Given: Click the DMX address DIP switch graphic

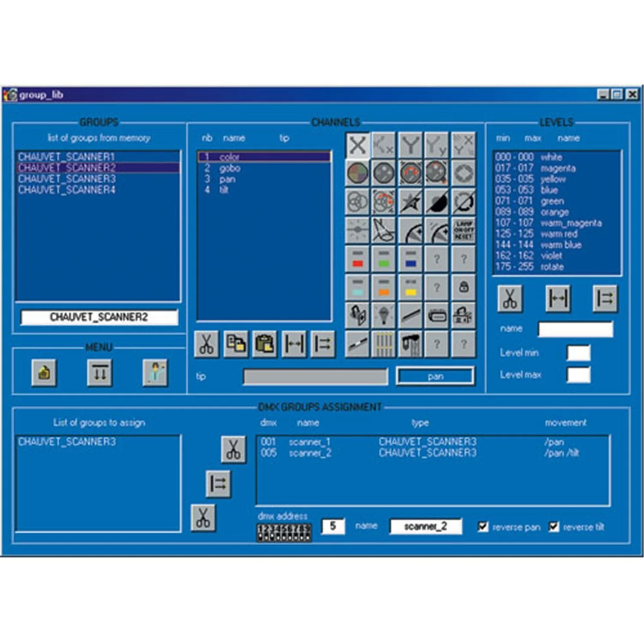Looking at the screenshot, I should click(x=284, y=532).
